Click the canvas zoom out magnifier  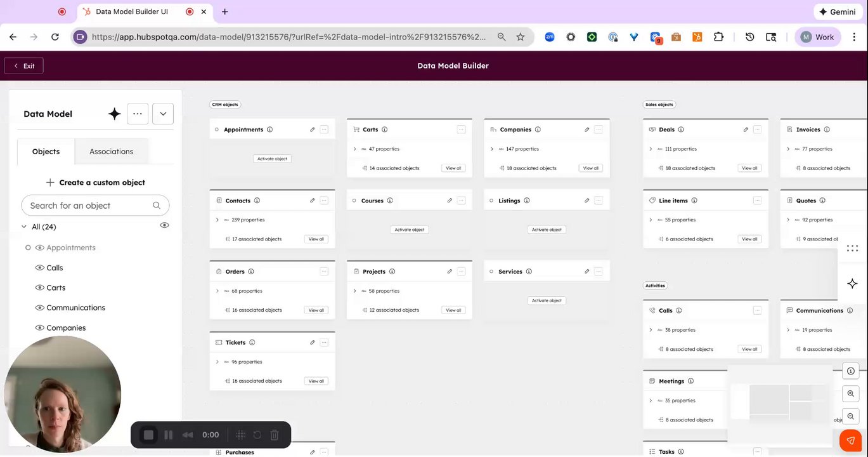(x=851, y=416)
